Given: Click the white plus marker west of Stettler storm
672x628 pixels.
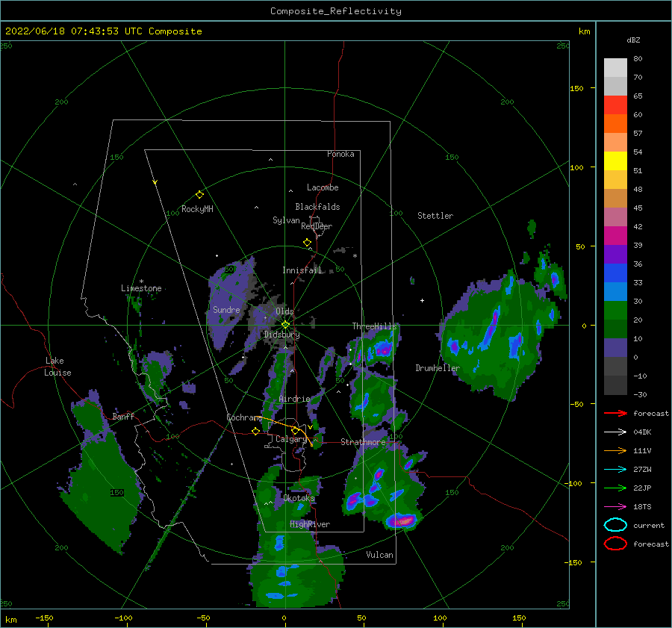Looking at the screenshot, I should click(422, 300).
